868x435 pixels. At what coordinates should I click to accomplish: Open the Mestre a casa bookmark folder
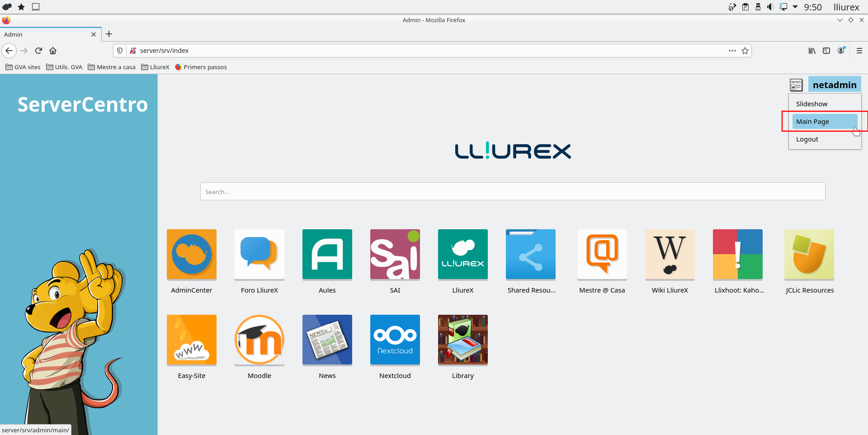click(x=112, y=67)
